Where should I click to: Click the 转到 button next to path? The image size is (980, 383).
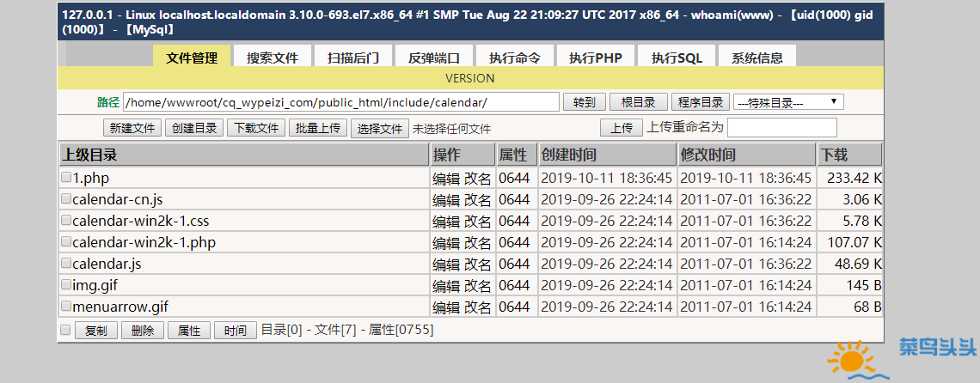pos(584,102)
